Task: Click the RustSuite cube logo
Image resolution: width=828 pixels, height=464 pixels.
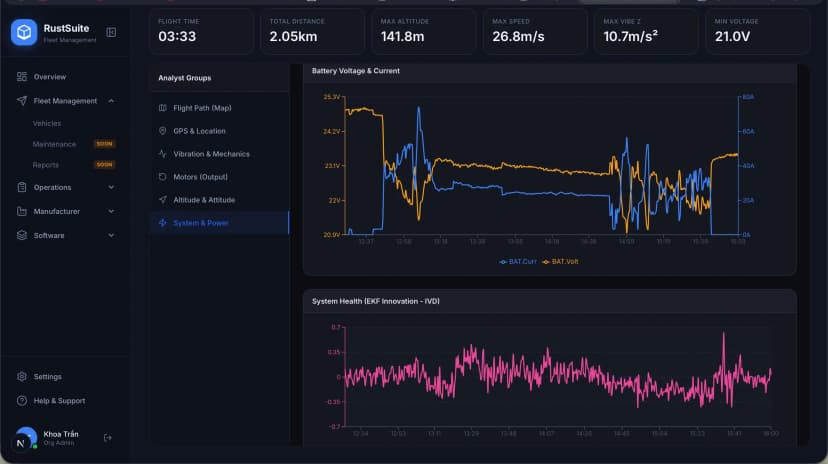Action: click(24, 32)
